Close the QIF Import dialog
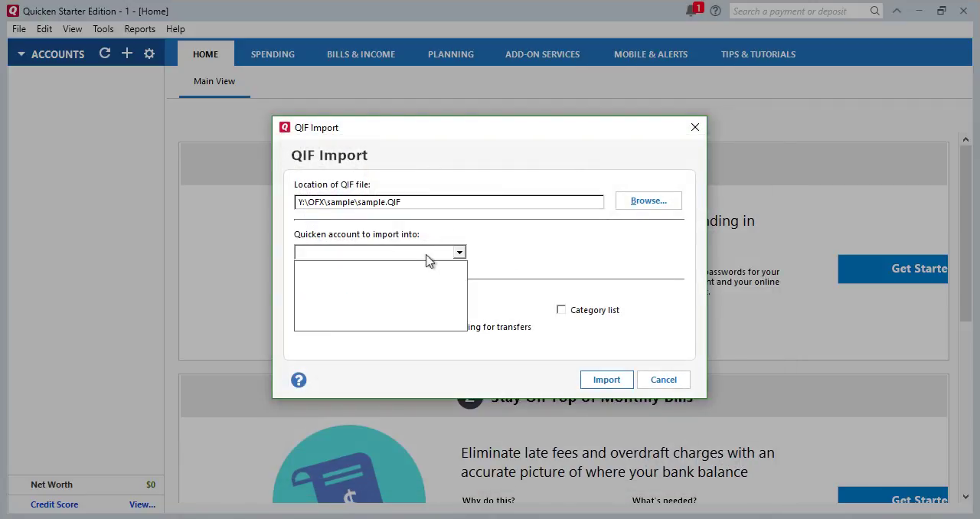This screenshot has height=519, width=980. pos(695,127)
